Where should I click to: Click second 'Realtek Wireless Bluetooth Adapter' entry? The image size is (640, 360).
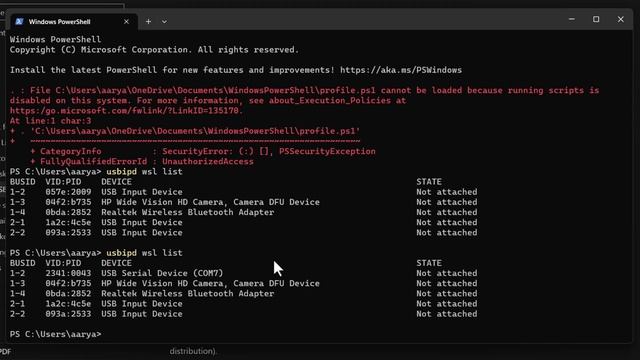tap(187, 293)
